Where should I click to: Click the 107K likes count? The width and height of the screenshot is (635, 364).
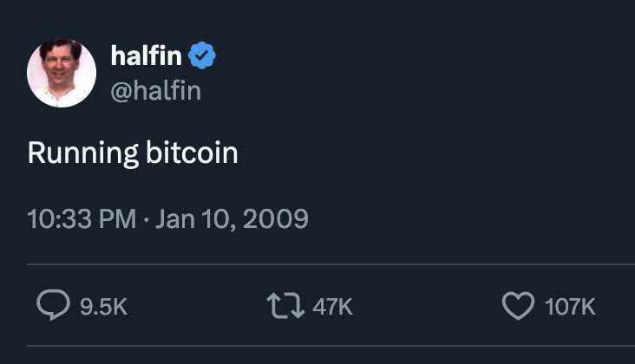tap(570, 306)
